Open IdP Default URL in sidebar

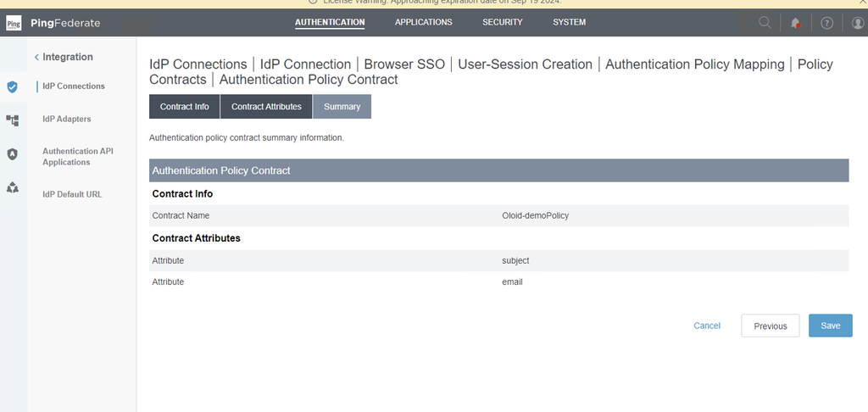click(72, 194)
